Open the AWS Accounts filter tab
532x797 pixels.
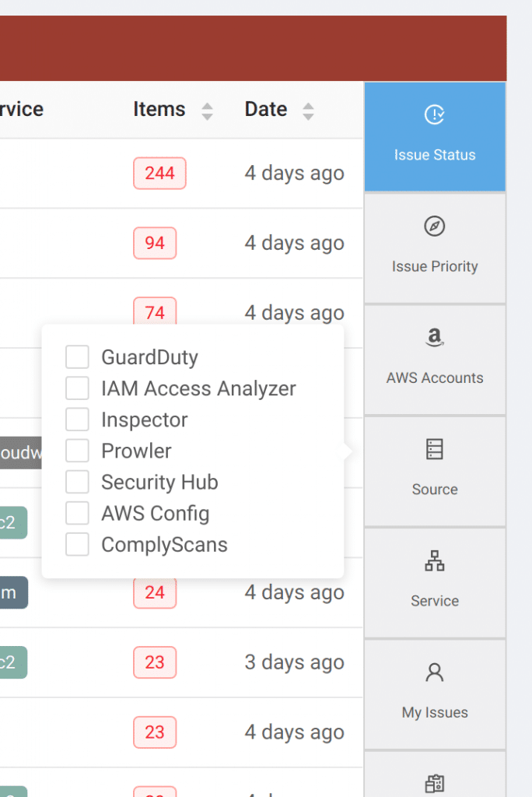tap(435, 360)
